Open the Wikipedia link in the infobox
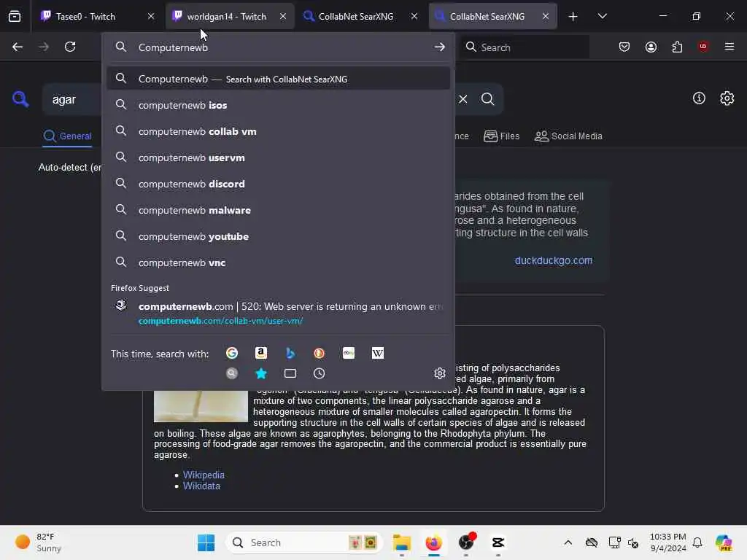This screenshot has height=560, width=747. click(204, 475)
